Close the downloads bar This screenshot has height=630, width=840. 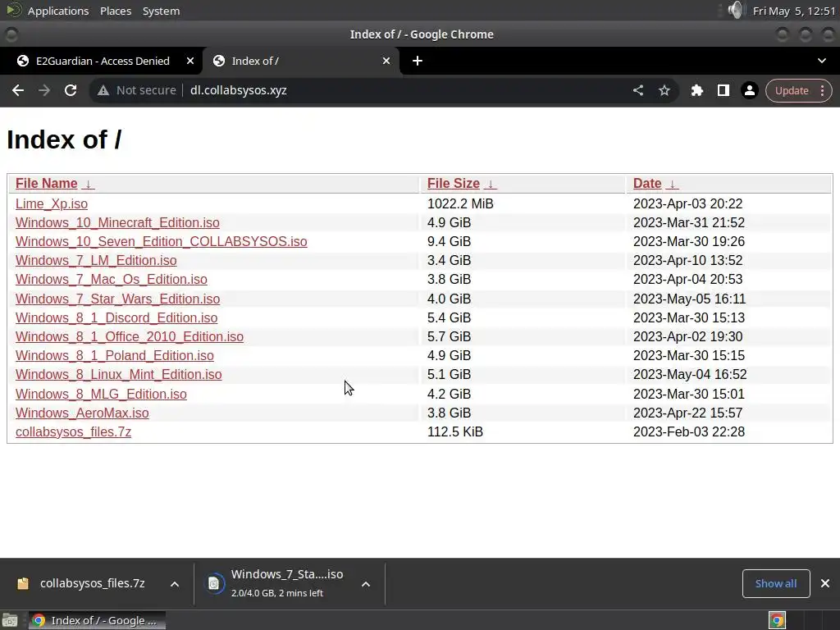tap(825, 583)
